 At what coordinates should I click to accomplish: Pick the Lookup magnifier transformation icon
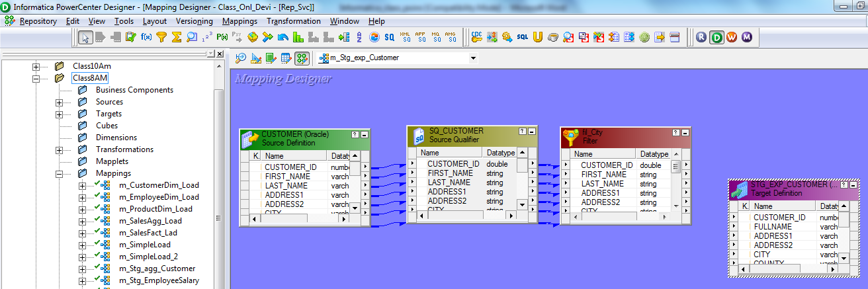192,38
